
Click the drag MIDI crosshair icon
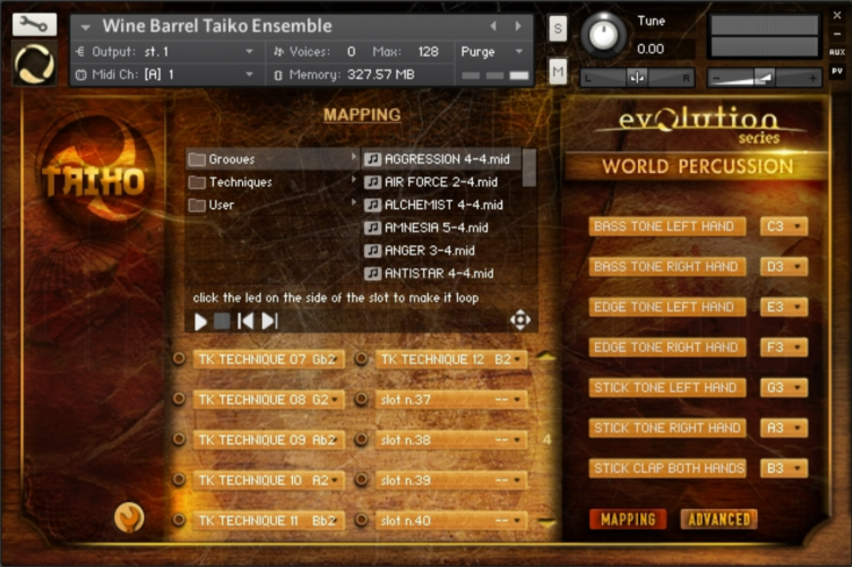(x=520, y=320)
